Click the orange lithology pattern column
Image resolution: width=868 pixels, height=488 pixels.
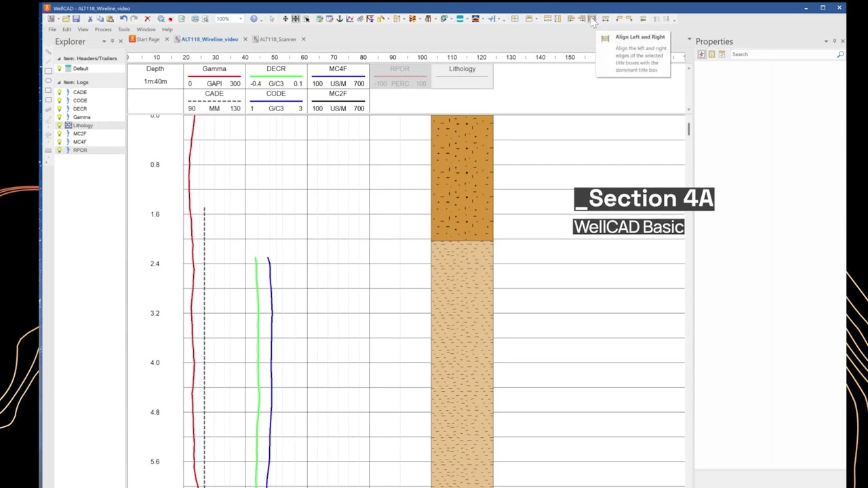[462, 178]
